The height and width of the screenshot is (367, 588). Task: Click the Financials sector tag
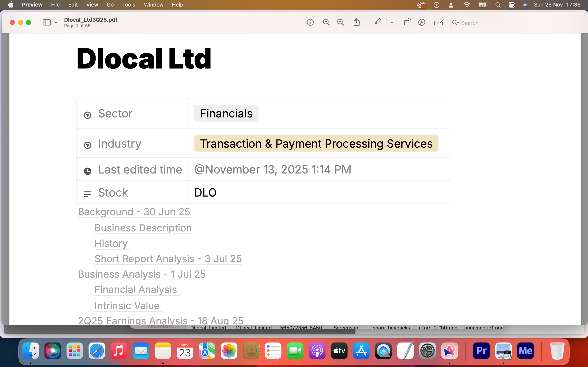point(226,113)
